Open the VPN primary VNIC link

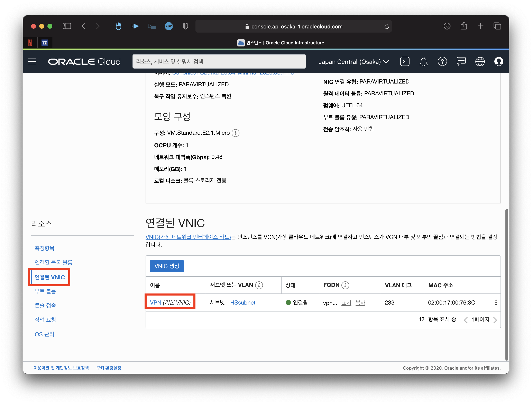click(155, 303)
